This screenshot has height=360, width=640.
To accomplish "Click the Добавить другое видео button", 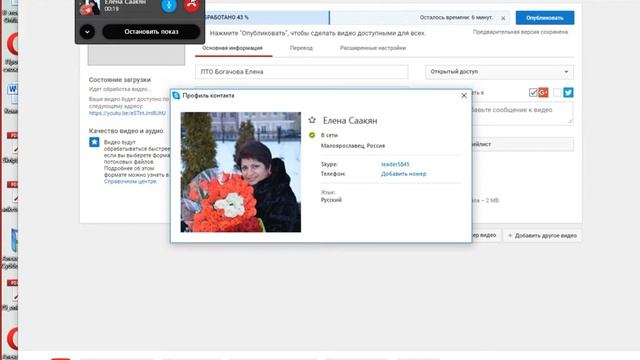I will [x=542, y=236].
